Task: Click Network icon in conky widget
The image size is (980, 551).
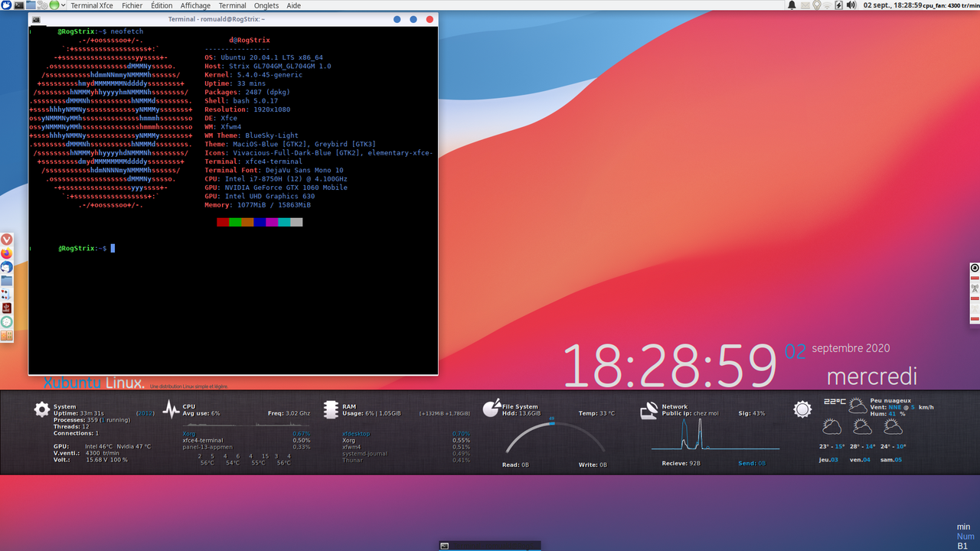Action: pos(649,410)
